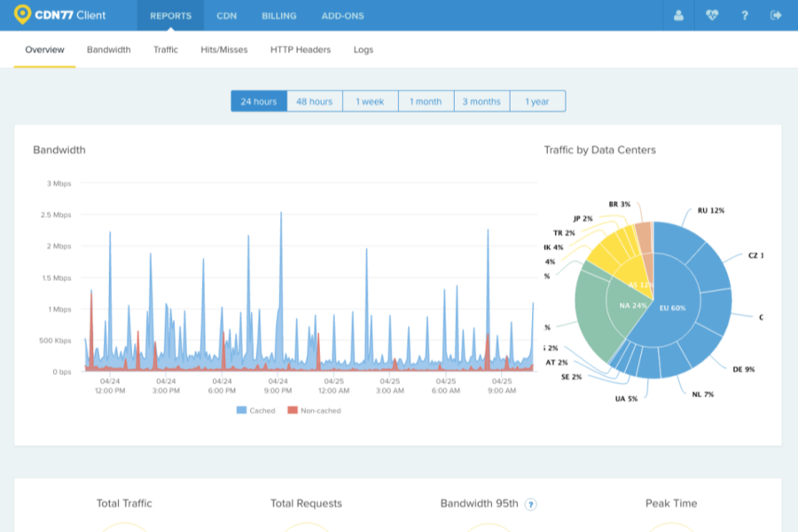Toggle the Non-cached series in legend
Screen dimensions: 798x532
click(x=314, y=411)
